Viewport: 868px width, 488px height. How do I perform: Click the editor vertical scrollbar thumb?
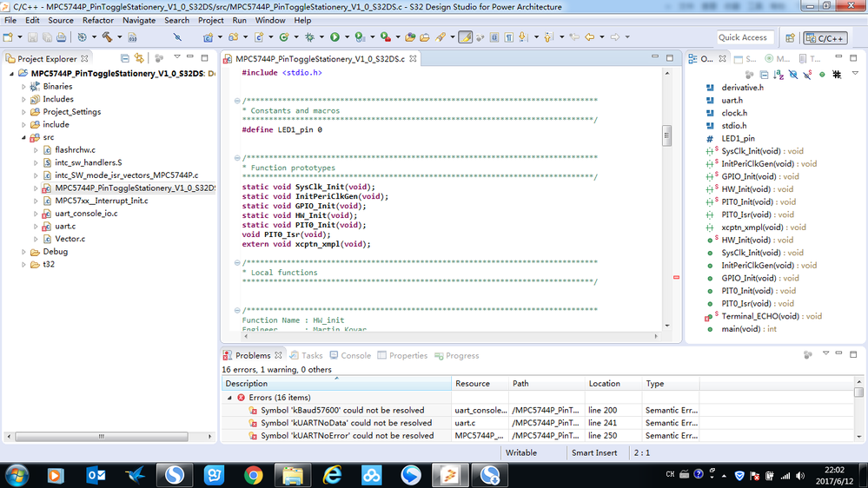click(667, 135)
